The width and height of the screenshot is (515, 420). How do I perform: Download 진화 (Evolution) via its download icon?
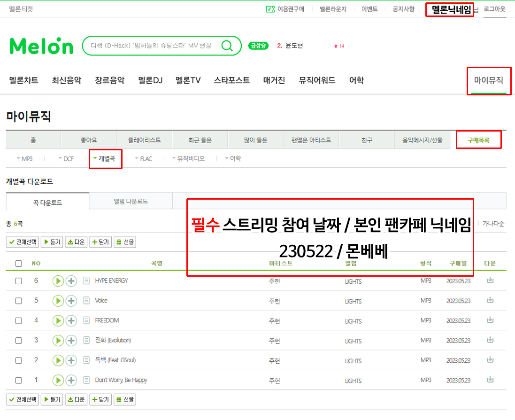(490, 340)
